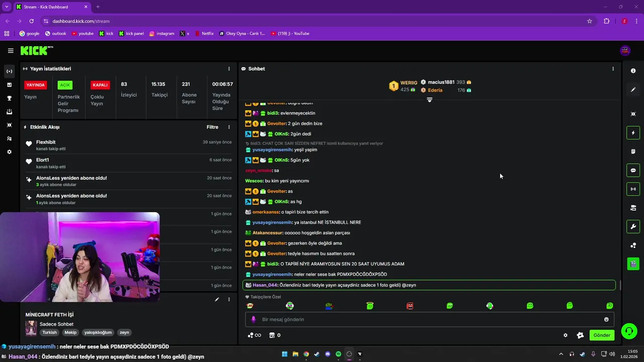Open Spotify from the taskbar

coord(338,354)
